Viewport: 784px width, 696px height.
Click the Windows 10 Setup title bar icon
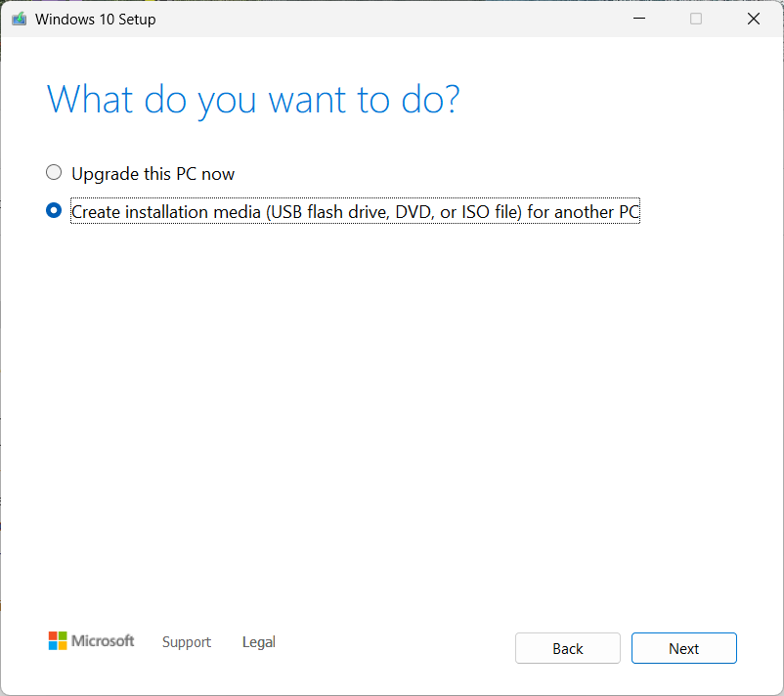click(x=19, y=19)
